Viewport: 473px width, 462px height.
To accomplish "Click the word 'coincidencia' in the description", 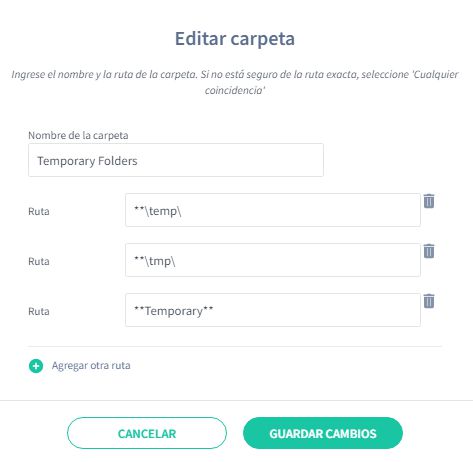I will tap(233, 90).
